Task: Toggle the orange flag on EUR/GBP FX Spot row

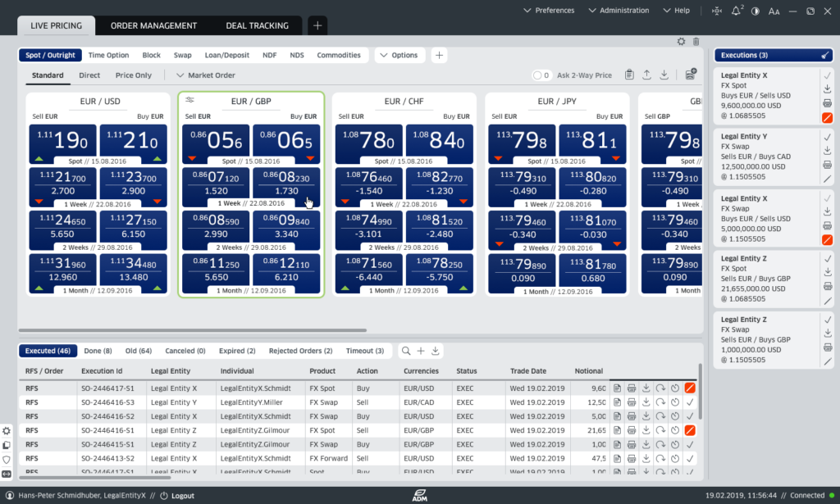Action: click(x=690, y=430)
